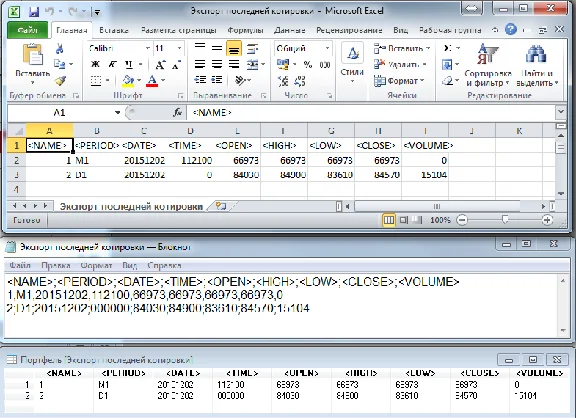Toggle italic formatting К
Image resolution: width=576 pixels, height=418 pixels.
point(112,64)
